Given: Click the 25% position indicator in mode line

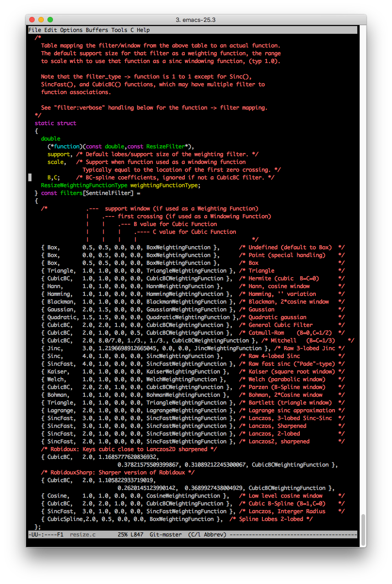Looking at the screenshot, I should point(122,535).
